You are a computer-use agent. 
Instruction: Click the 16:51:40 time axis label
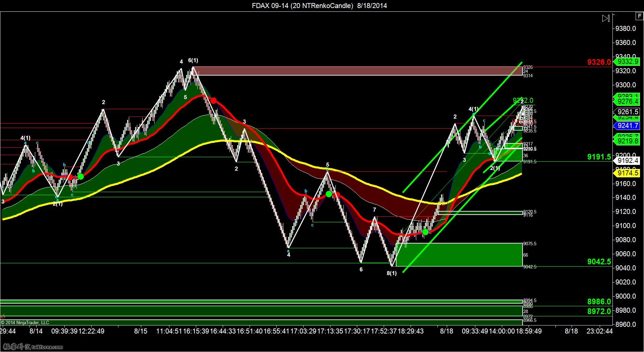(250, 331)
